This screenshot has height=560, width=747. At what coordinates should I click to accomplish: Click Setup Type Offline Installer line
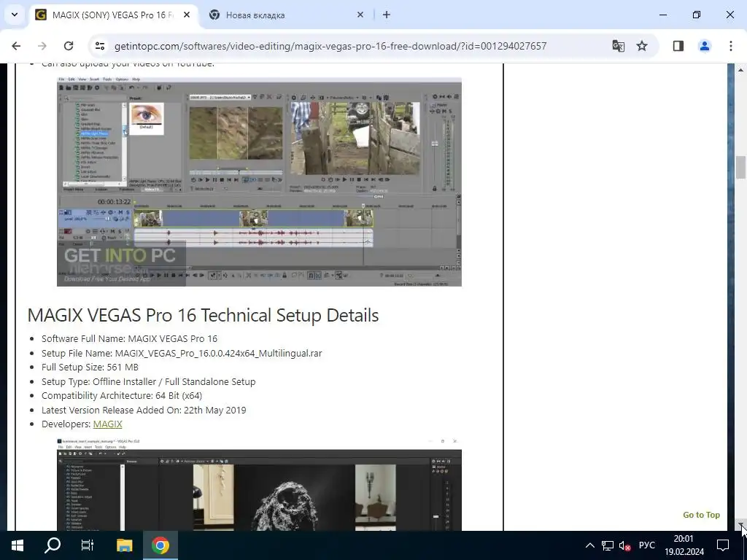pos(149,381)
